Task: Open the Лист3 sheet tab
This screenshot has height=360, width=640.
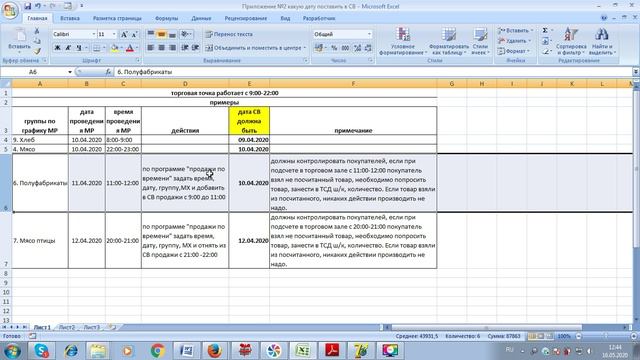Action: click(92, 327)
